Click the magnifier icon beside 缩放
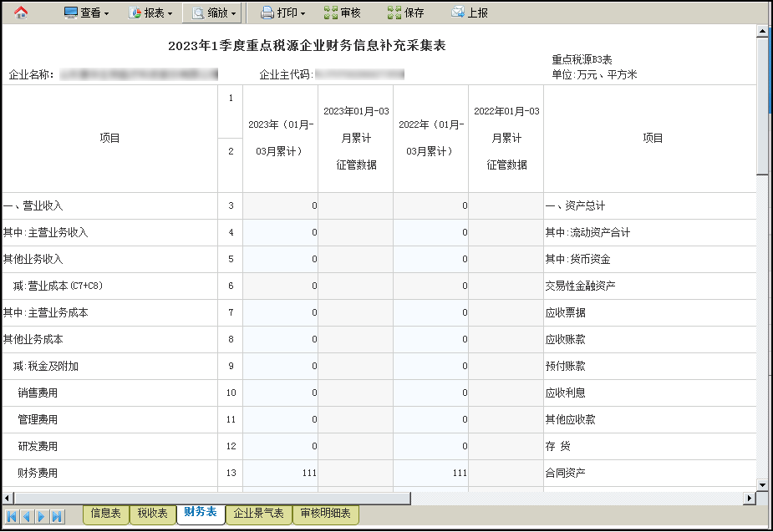The height and width of the screenshot is (532, 773). tap(198, 13)
